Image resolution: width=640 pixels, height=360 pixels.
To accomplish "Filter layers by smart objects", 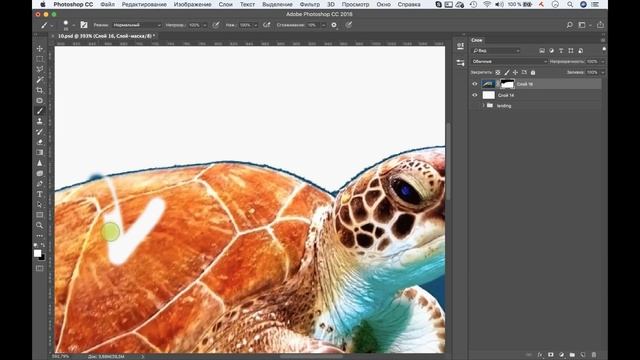I will tap(580, 51).
